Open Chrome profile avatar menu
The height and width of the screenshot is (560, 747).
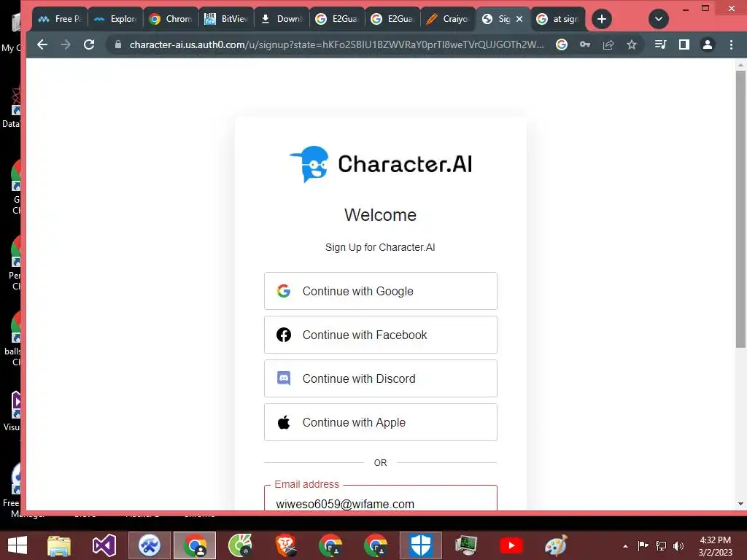pyautogui.click(x=708, y=44)
